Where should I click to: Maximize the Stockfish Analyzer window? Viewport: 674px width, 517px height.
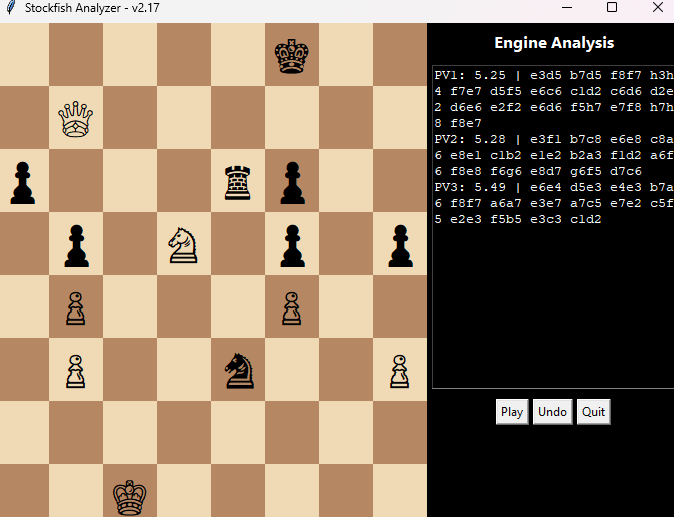coord(612,7)
